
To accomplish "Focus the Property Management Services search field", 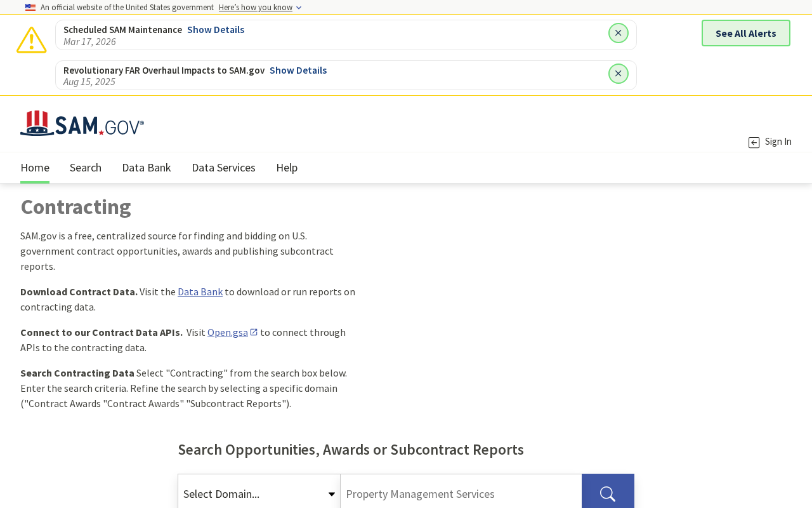I will click(461, 493).
